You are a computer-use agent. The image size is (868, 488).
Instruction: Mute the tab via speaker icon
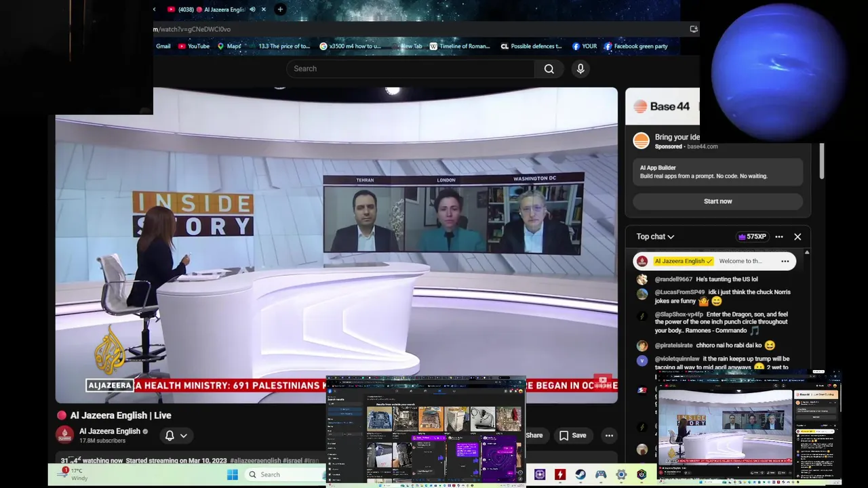(x=252, y=9)
